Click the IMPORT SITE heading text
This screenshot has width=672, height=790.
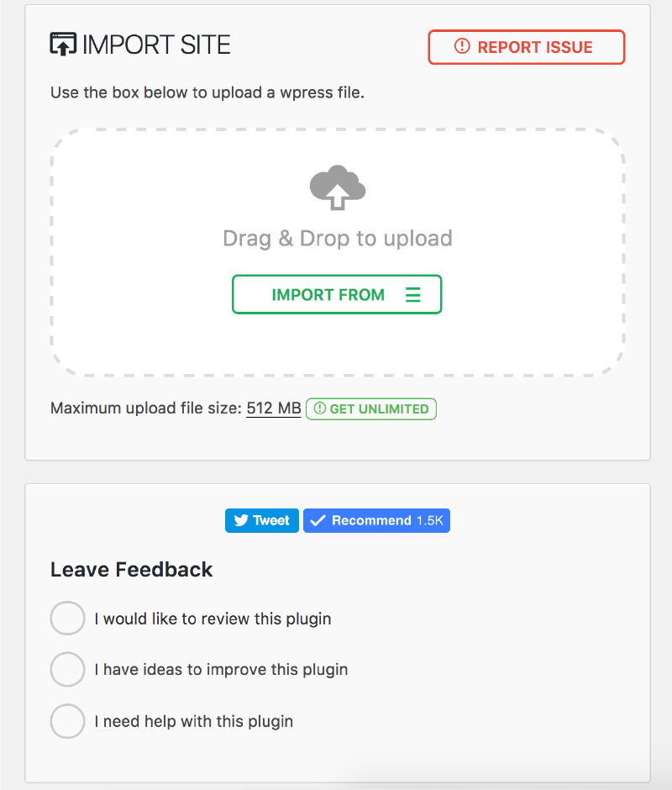pos(156,45)
